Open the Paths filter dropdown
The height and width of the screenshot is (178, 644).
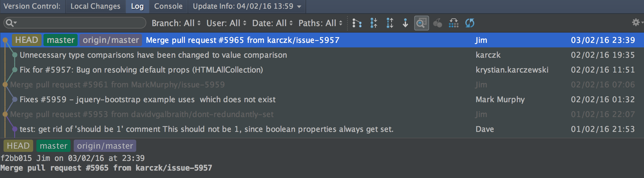point(320,23)
